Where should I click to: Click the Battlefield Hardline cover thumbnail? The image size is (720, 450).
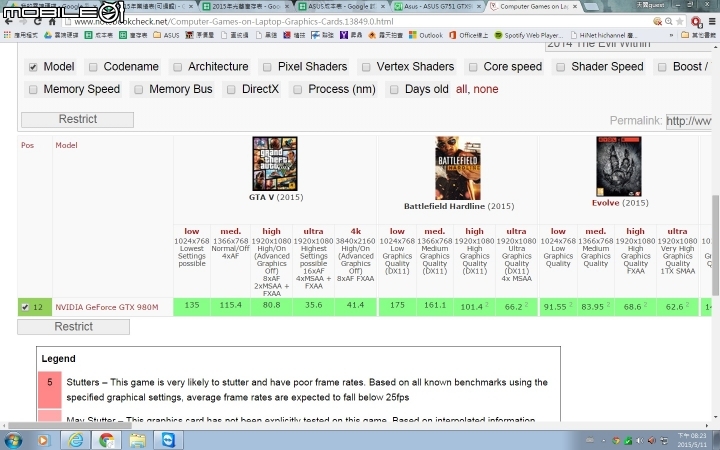click(x=458, y=168)
